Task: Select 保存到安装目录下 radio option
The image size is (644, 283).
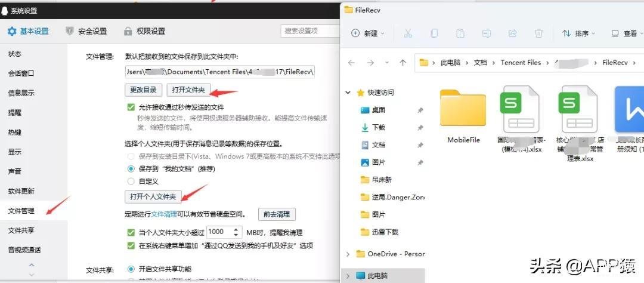Action: (x=131, y=156)
